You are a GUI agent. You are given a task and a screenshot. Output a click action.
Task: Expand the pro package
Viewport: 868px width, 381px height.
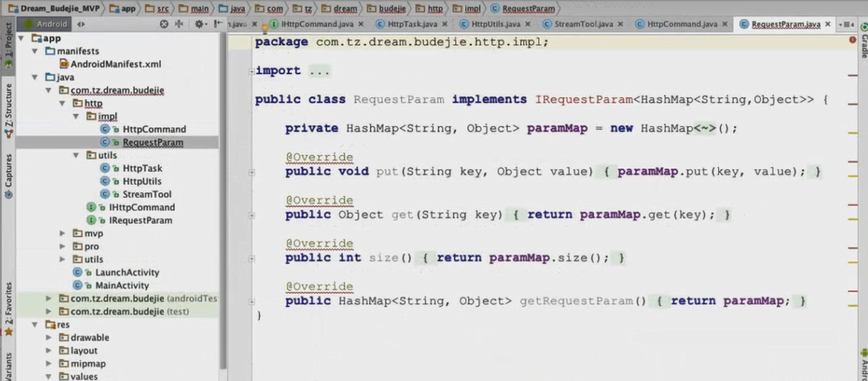tap(62, 246)
